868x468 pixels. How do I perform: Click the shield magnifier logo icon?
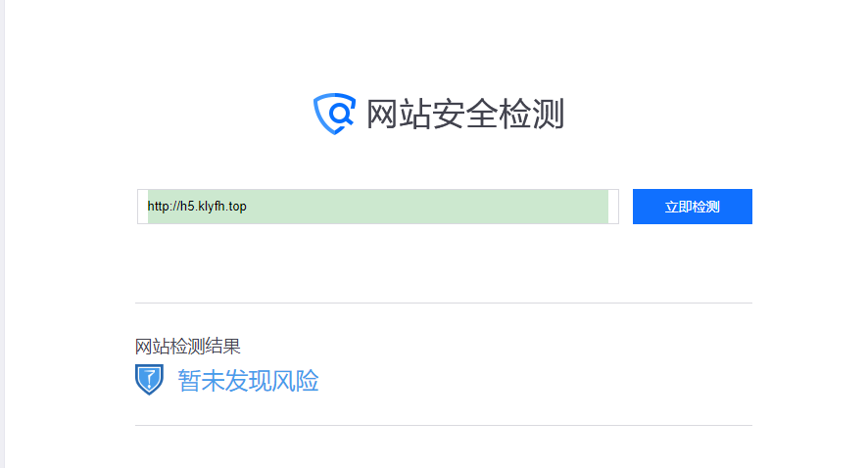click(x=334, y=114)
